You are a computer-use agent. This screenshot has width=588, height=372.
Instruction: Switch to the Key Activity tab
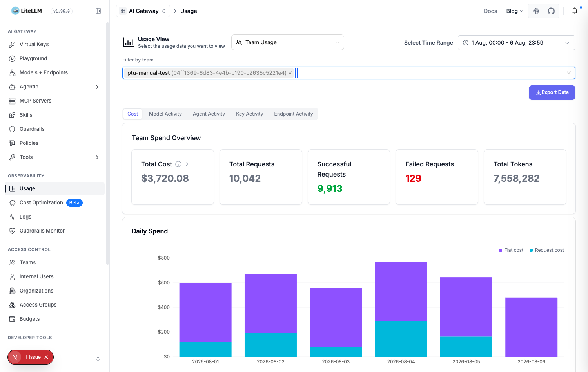(x=249, y=114)
